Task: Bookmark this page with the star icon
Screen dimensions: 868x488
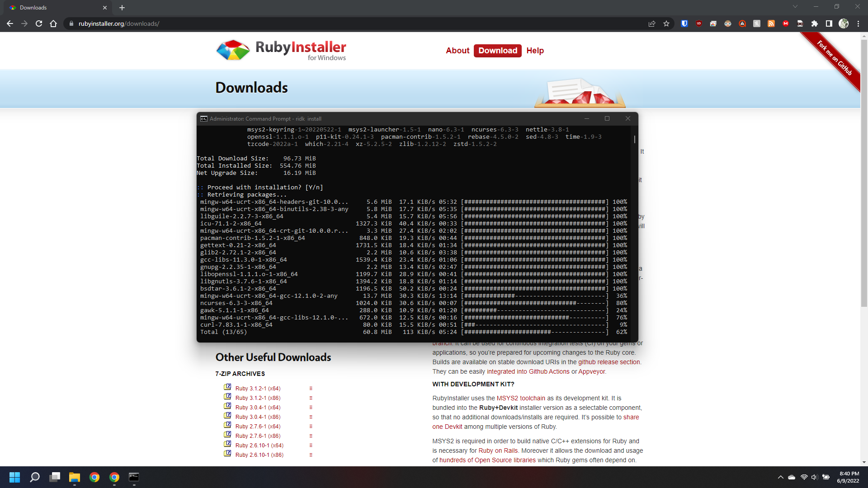Action: (666, 23)
